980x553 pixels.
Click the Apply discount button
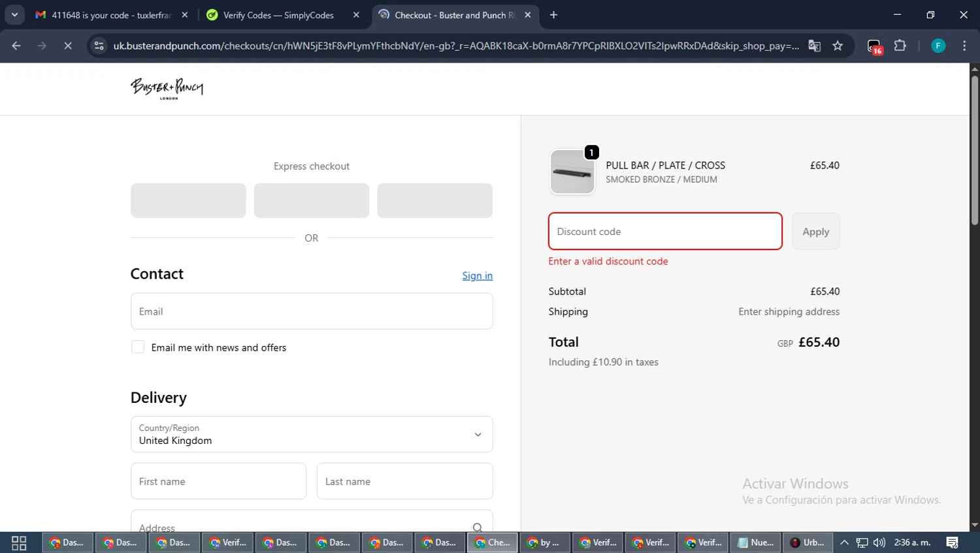(x=816, y=232)
